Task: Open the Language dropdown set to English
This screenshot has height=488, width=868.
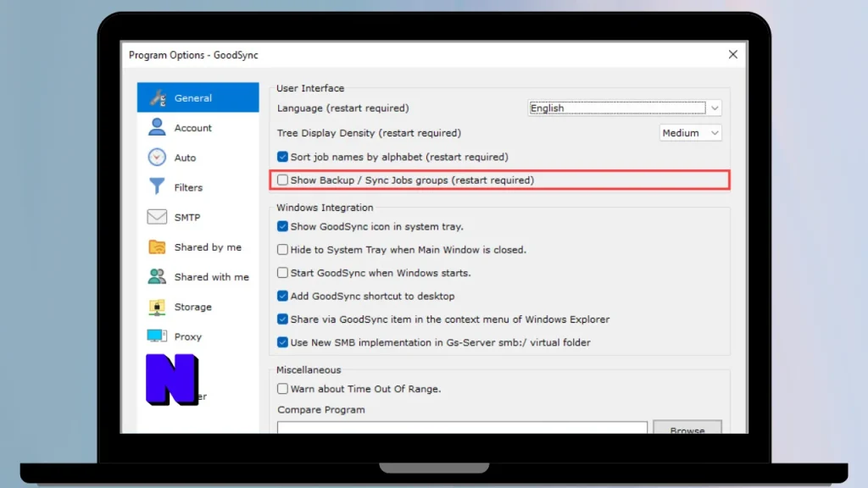Action: pos(625,108)
